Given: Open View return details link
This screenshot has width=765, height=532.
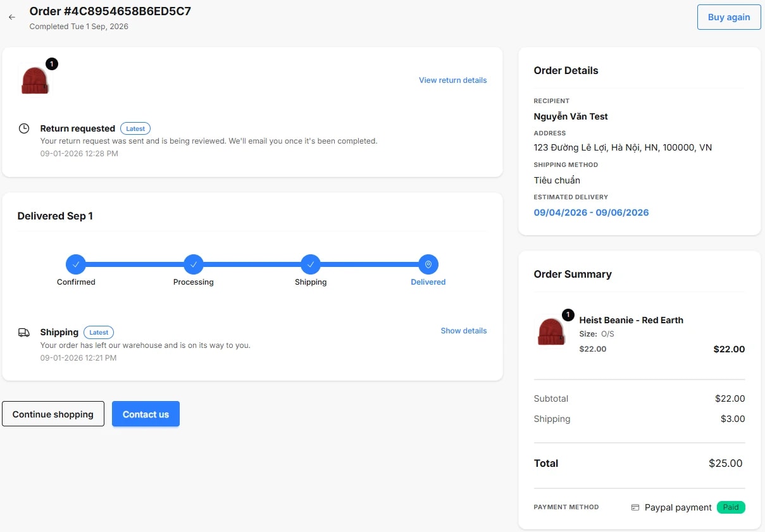Looking at the screenshot, I should [x=453, y=80].
